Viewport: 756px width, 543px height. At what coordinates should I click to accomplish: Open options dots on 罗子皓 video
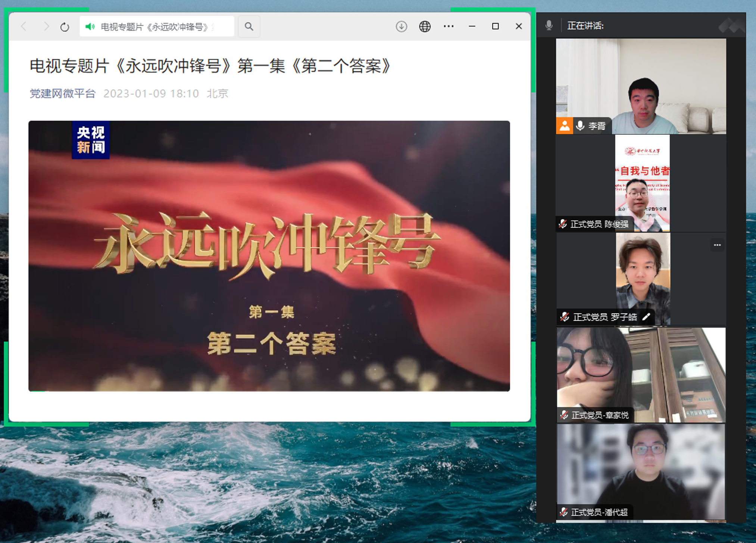tap(717, 245)
